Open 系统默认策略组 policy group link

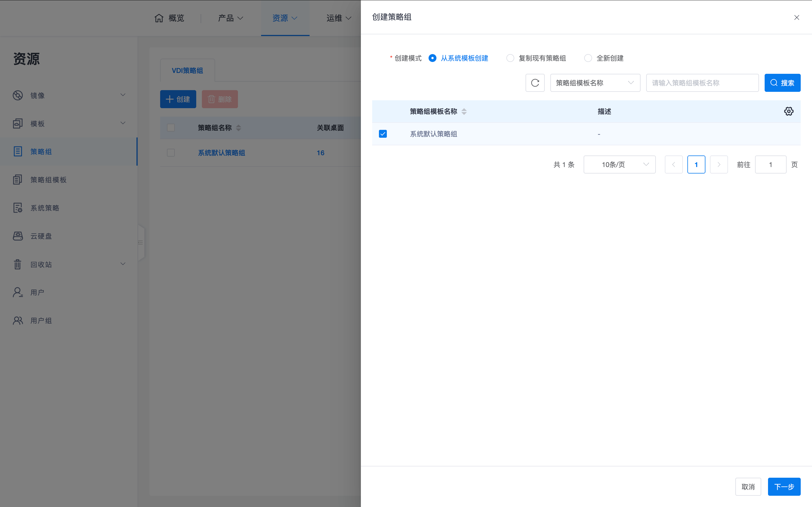pos(221,153)
